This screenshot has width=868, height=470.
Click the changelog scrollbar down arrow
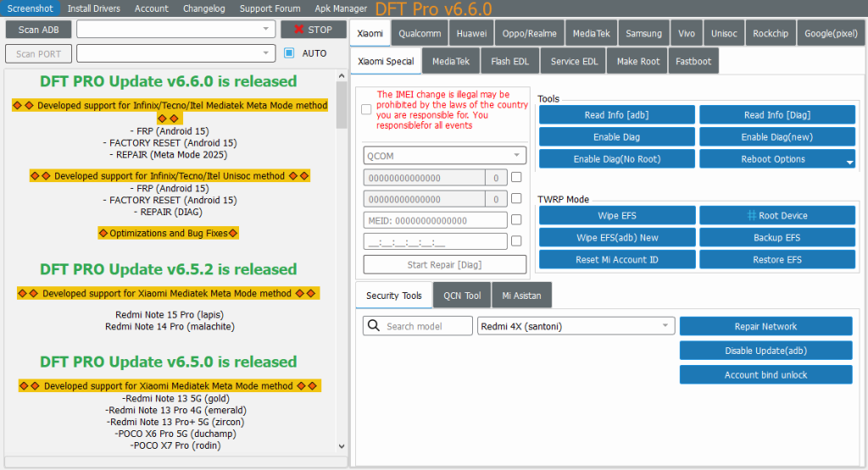(342, 446)
